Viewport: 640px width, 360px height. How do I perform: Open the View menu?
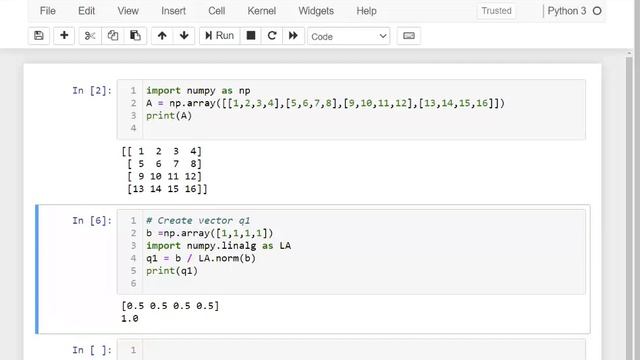[128, 11]
